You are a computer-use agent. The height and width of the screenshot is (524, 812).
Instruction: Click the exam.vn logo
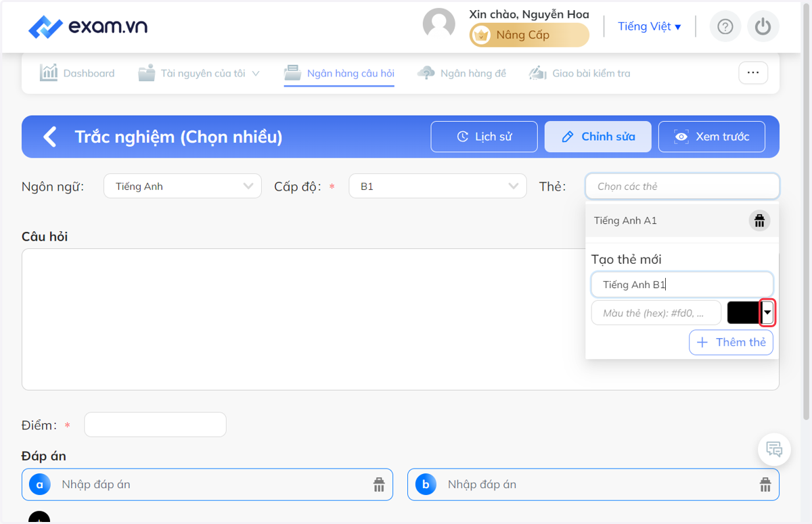[x=88, y=27]
